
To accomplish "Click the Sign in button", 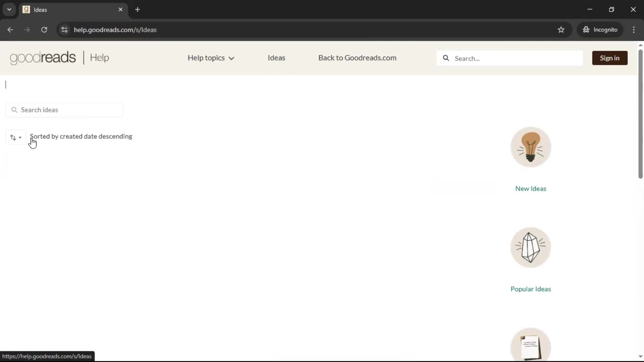I will click(x=609, y=58).
